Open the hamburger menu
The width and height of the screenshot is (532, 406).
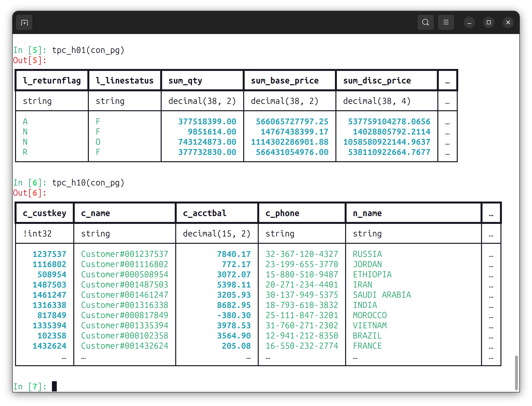(x=446, y=22)
